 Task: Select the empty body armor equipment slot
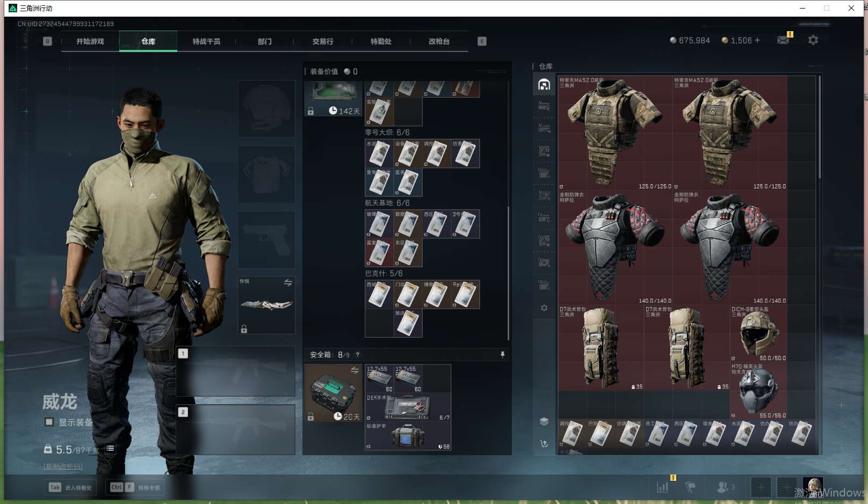pyautogui.click(x=266, y=174)
